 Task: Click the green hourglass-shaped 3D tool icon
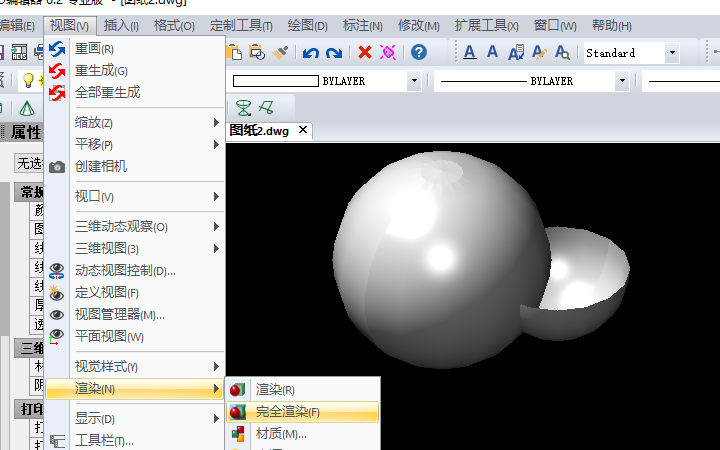pos(243,108)
